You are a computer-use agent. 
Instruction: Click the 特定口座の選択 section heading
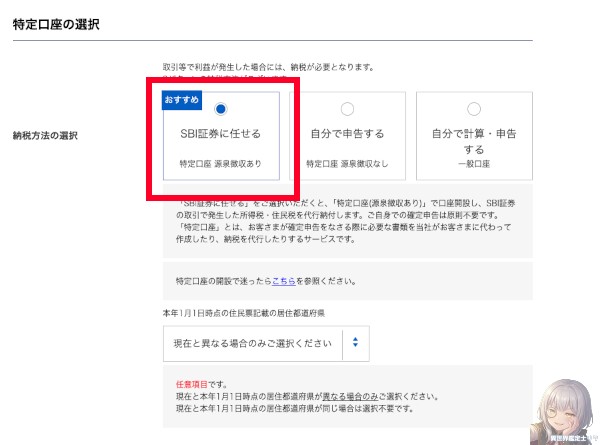pyautogui.click(x=57, y=22)
